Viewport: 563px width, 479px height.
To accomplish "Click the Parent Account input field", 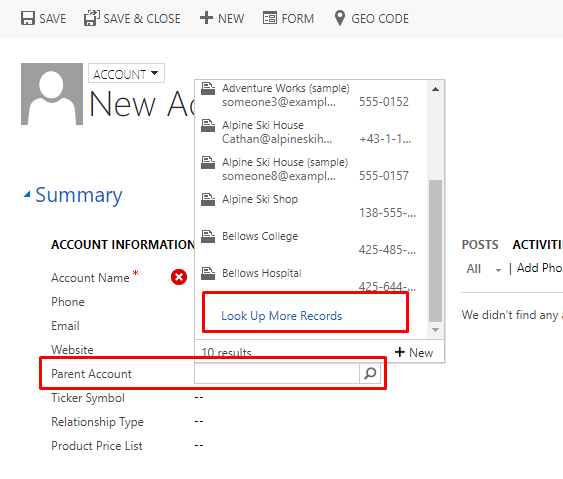I will coord(277,373).
